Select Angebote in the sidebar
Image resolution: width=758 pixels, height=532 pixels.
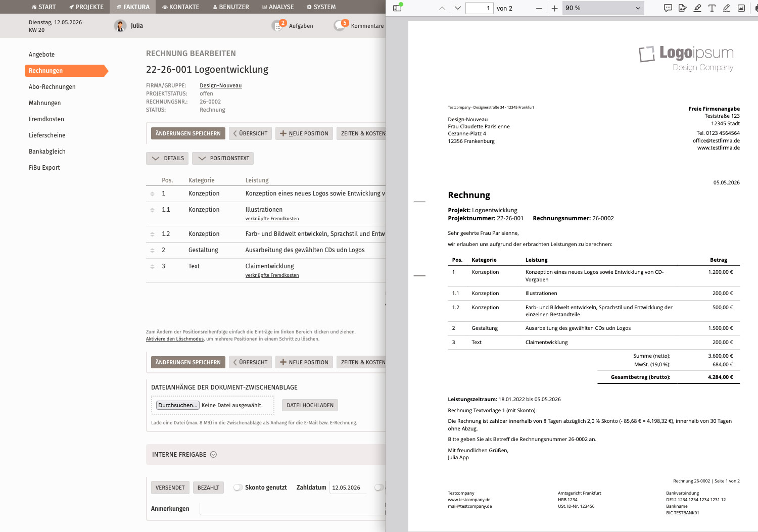coord(41,55)
